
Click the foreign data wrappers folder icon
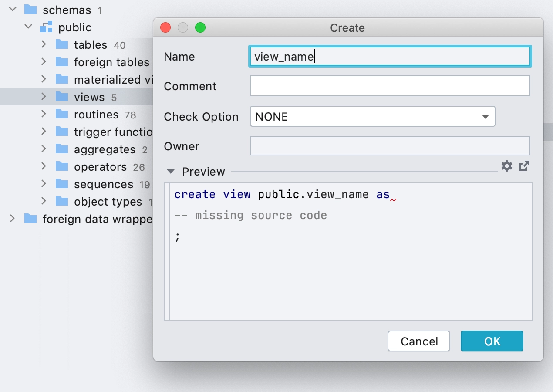30,219
